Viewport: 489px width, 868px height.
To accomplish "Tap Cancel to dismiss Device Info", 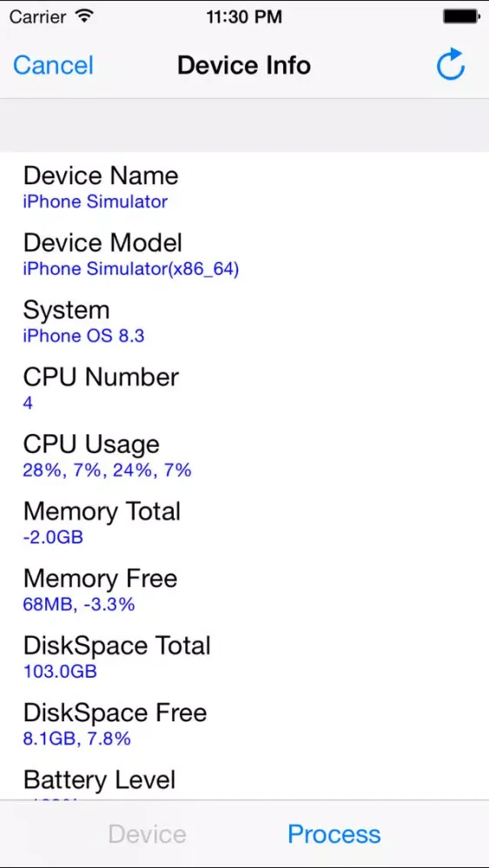I will click(53, 65).
